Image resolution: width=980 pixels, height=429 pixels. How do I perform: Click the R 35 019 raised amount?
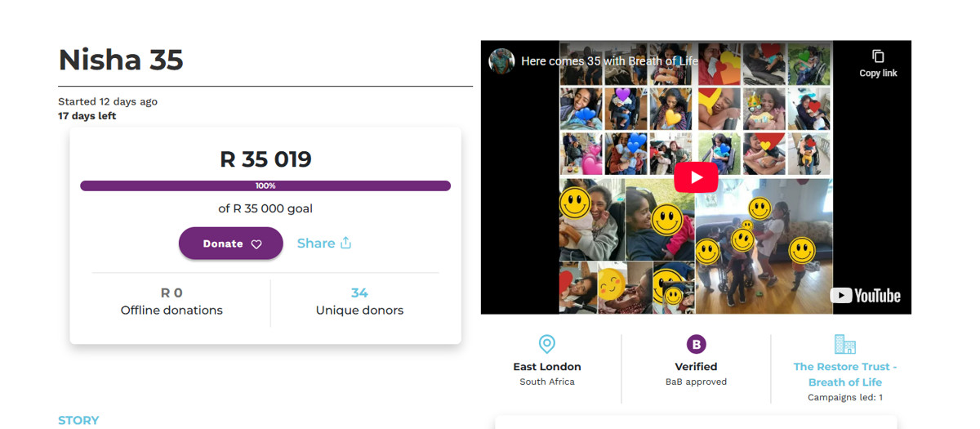pyautogui.click(x=265, y=159)
